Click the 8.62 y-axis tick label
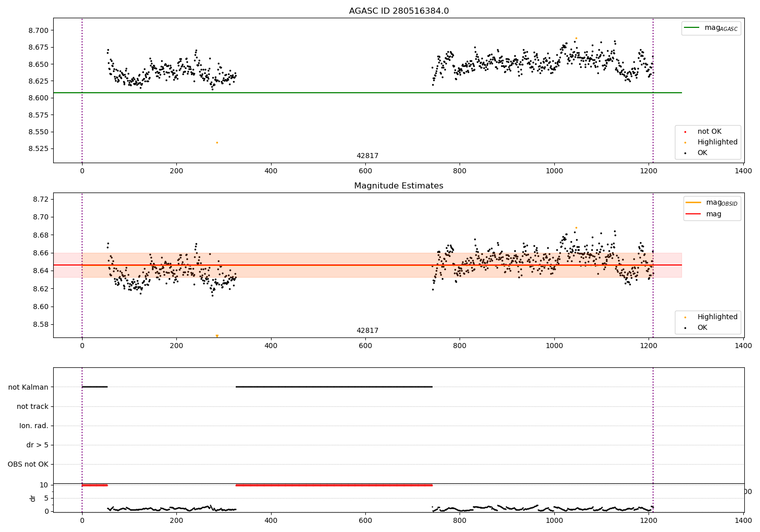Viewport: 760px width, 532px height. (x=41, y=289)
